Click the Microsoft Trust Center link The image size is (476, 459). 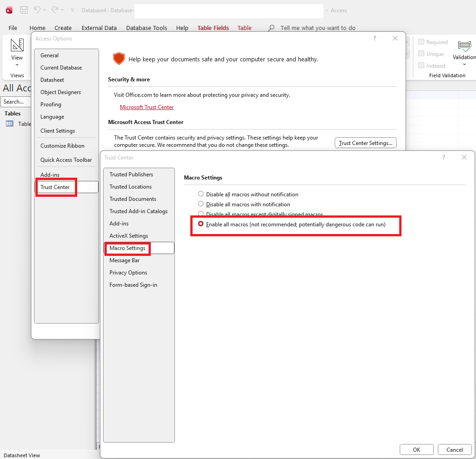point(147,107)
